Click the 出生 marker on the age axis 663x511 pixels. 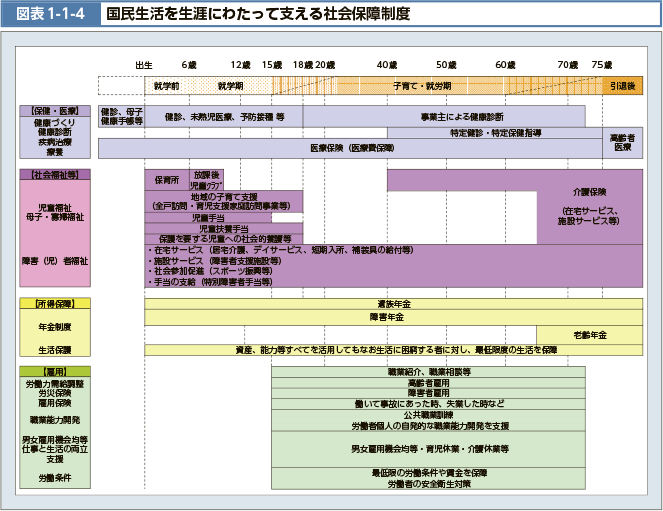click(x=143, y=64)
